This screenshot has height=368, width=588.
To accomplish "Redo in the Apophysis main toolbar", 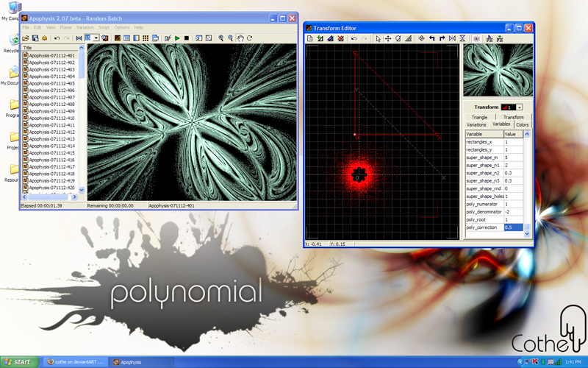I will (x=66, y=38).
